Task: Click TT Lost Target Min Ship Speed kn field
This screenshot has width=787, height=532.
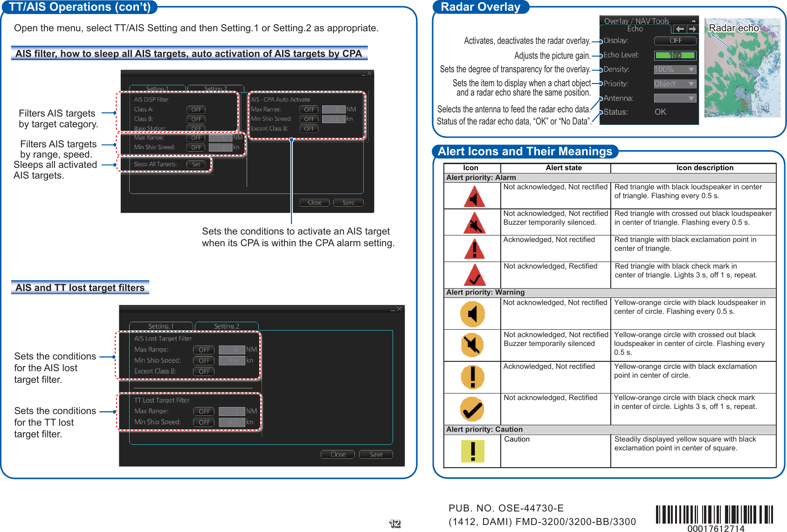Action: [x=232, y=422]
